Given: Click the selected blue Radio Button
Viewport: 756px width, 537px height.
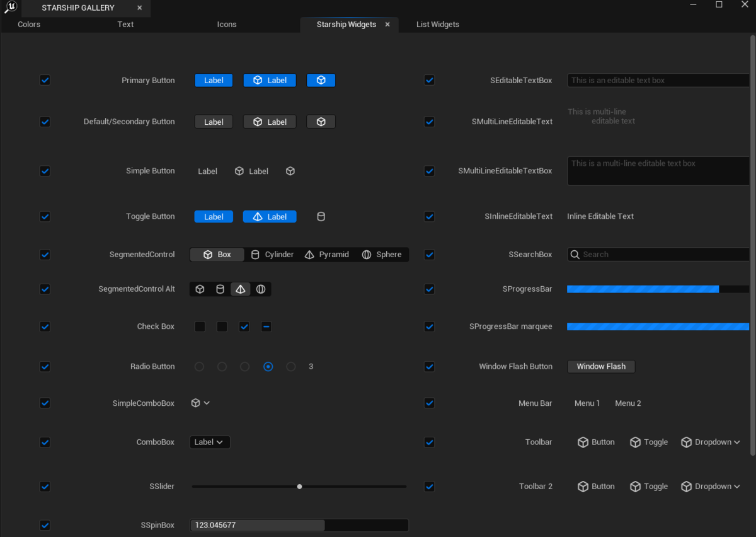Looking at the screenshot, I should click(268, 366).
